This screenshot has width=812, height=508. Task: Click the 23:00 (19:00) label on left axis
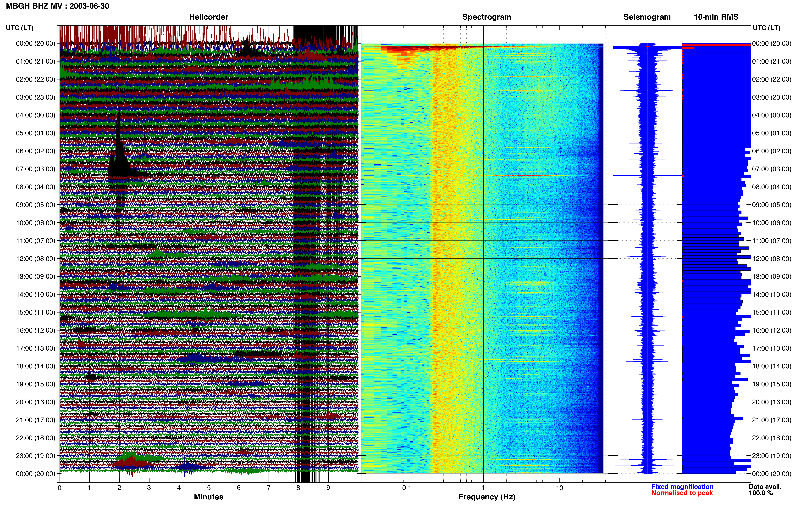36,456
